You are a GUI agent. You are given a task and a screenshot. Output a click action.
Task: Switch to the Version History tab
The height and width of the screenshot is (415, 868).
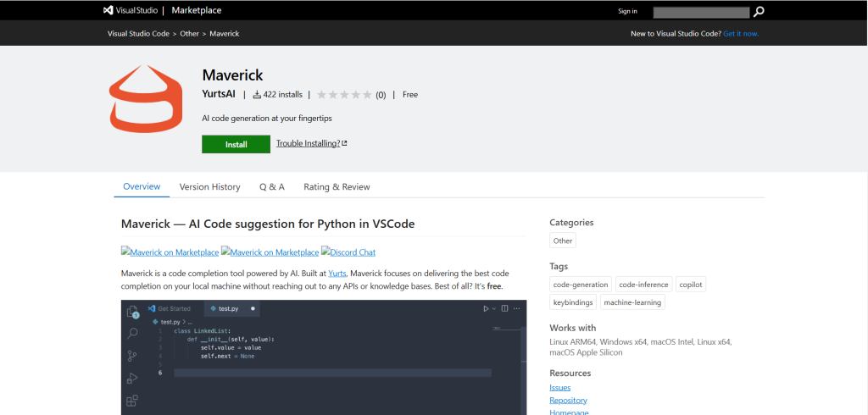(x=209, y=187)
